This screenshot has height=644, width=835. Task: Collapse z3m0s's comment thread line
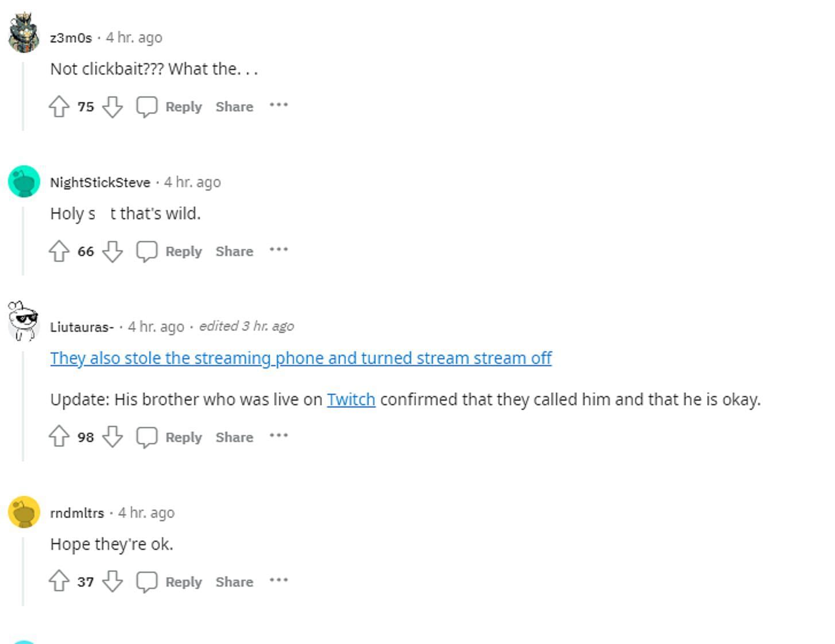coord(23,96)
